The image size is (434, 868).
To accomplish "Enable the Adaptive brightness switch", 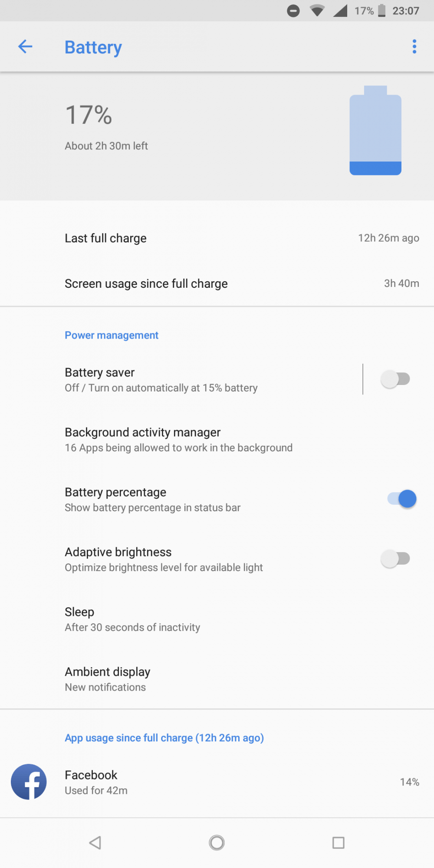I will tap(395, 559).
